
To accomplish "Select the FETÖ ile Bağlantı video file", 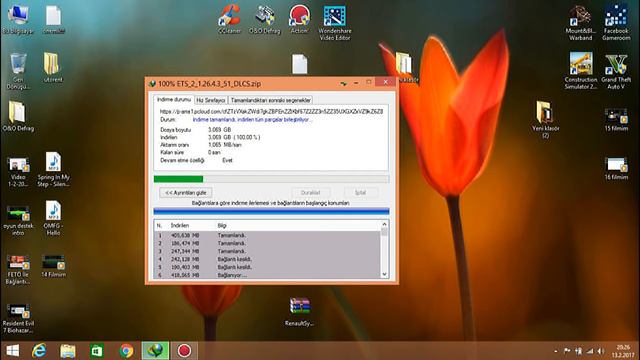I will pyautogui.click(x=18, y=269).
